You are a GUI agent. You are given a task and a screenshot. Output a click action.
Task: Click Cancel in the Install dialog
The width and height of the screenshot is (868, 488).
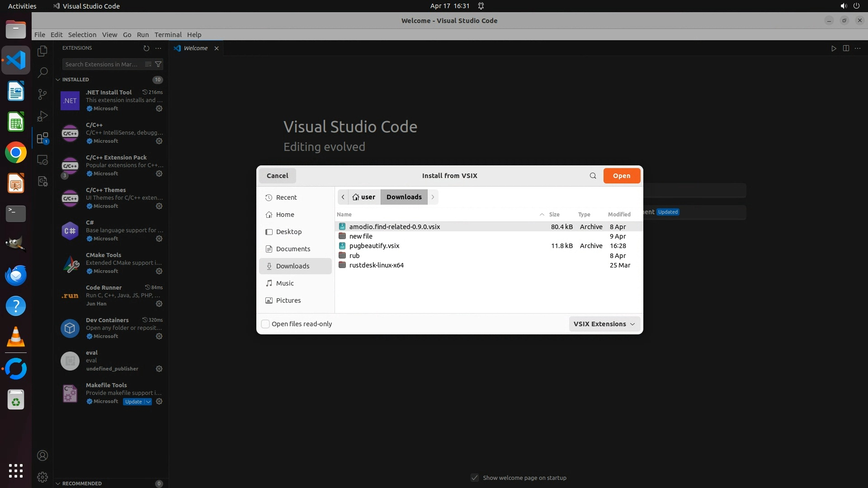click(277, 176)
